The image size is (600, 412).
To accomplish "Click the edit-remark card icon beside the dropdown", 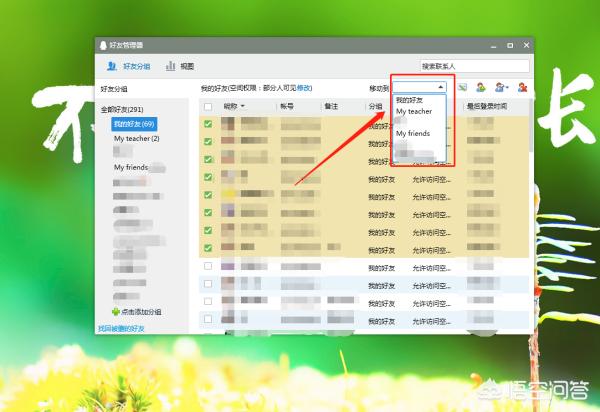I will click(462, 87).
